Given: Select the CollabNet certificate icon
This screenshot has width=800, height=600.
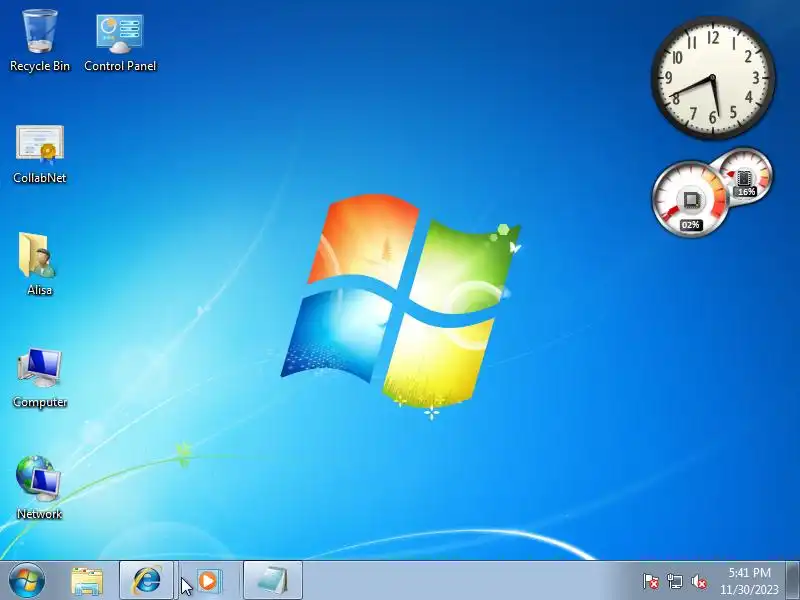Looking at the screenshot, I should 40,154.
